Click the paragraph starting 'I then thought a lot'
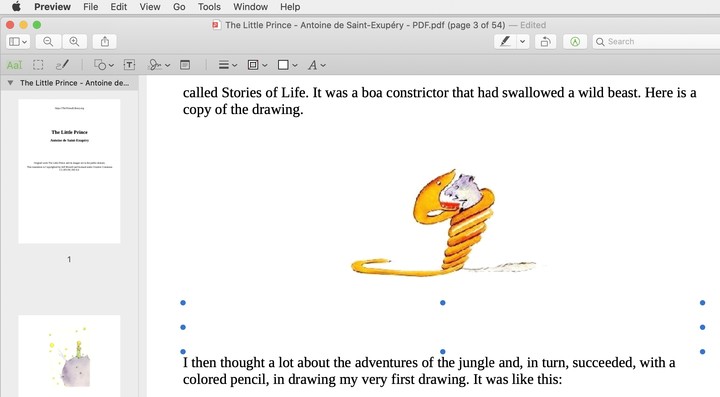 [x=429, y=371]
